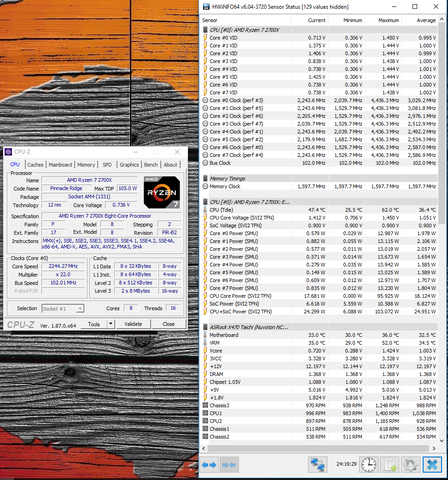Open the SPD tab in CPU-Z
This screenshot has height=480, width=448.
(107, 165)
